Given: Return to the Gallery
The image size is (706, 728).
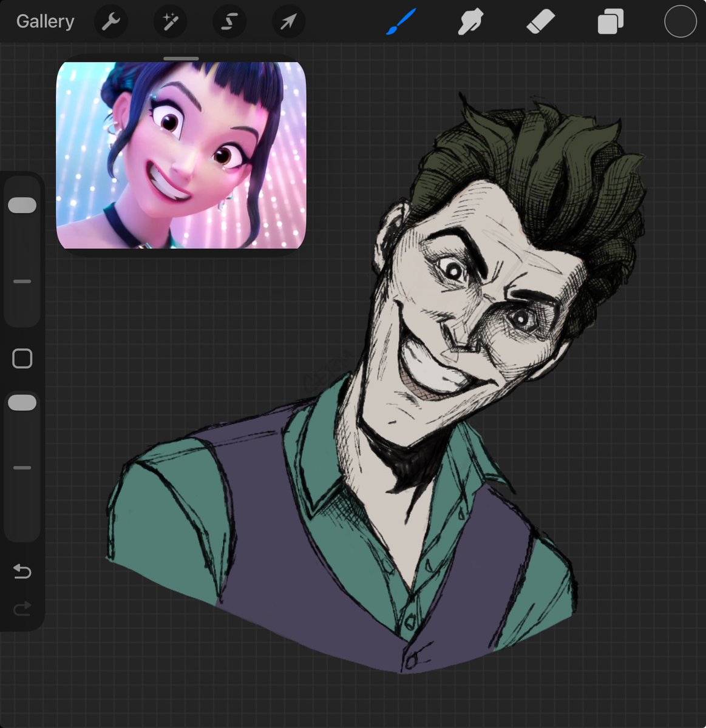Looking at the screenshot, I should [x=45, y=21].
